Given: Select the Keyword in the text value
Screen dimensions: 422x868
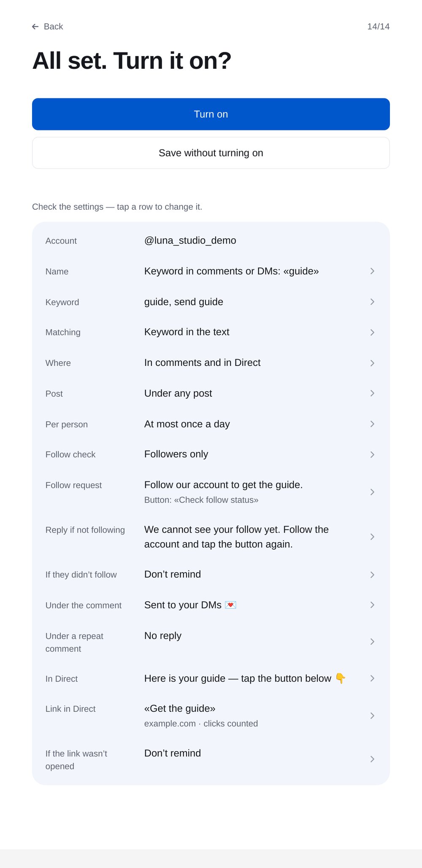Looking at the screenshot, I should (187, 332).
